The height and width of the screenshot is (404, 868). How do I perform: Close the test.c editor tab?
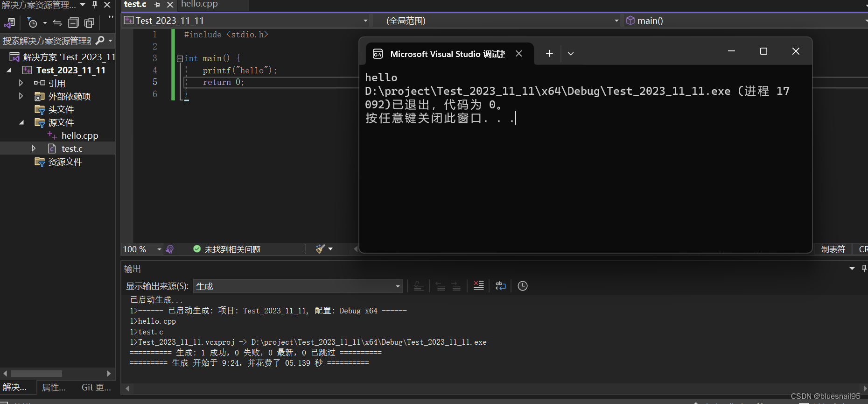coord(170,5)
